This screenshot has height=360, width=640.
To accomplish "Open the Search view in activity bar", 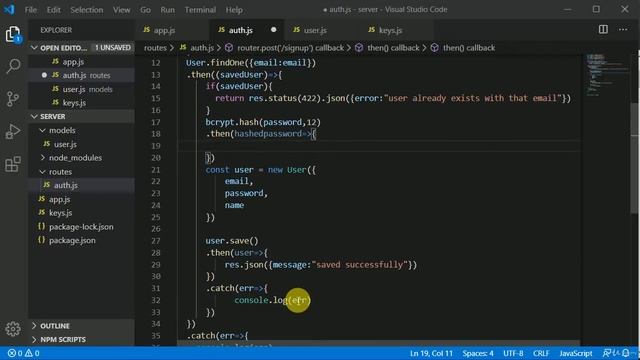I will 13,66.
